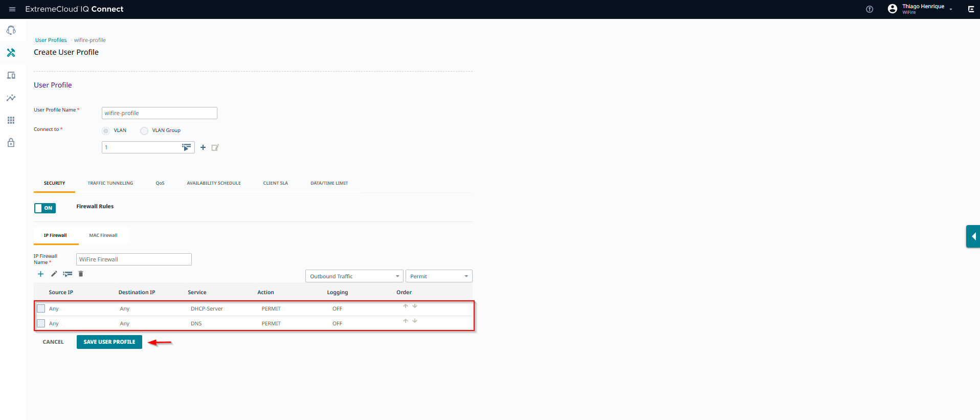
Task: Move the DNS rule up
Action: click(406, 321)
